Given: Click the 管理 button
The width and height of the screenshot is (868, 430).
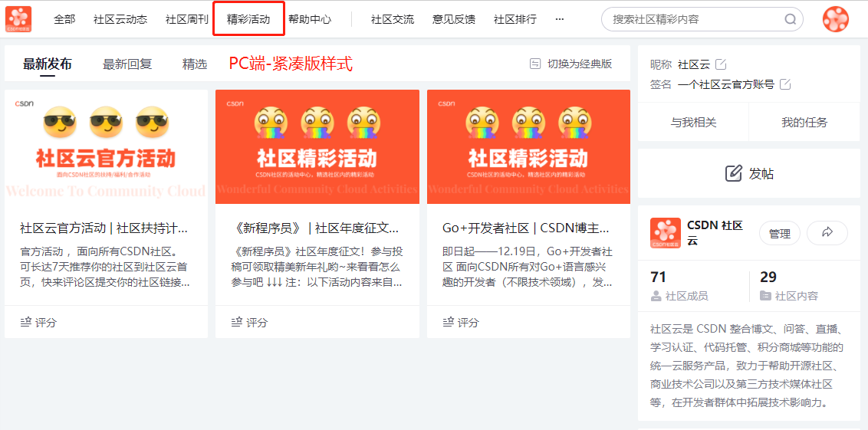Looking at the screenshot, I should click(x=779, y=233).
